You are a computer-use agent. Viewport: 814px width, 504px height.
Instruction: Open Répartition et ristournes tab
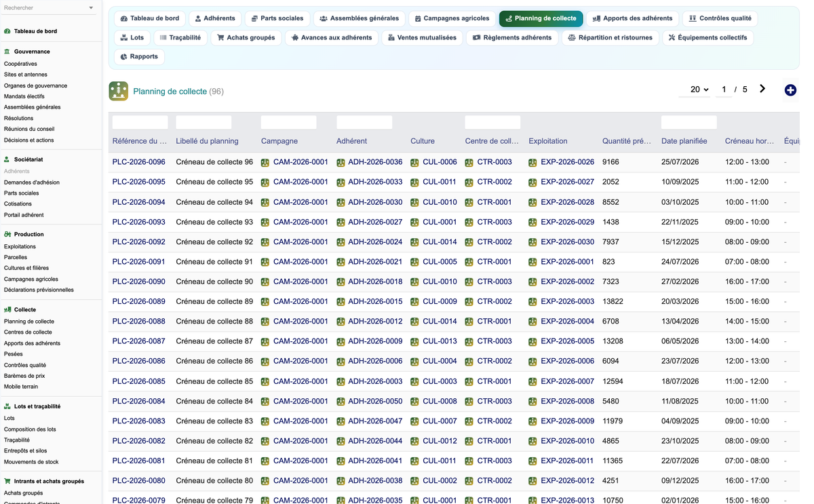click(x=610, y=37)
